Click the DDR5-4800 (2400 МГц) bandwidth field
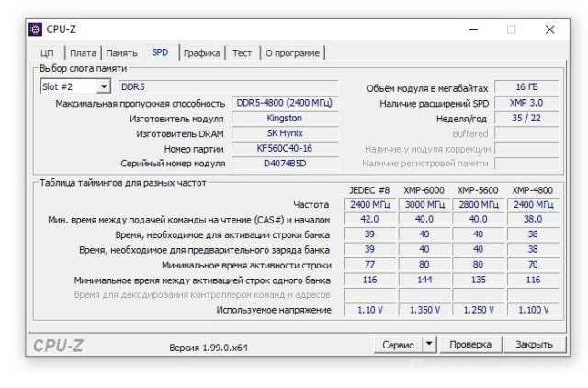The height and width of the screenshot is (388, 588). click(284, 104)
